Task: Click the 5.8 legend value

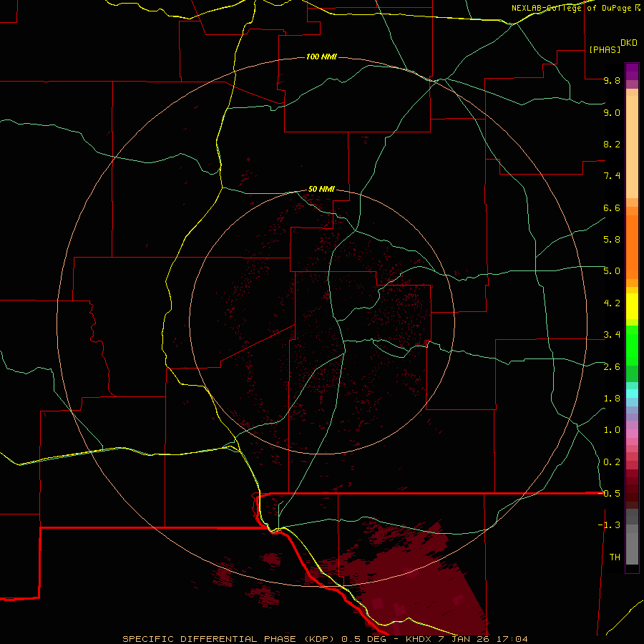Action: pyautogui.click(x=612, y=240)
